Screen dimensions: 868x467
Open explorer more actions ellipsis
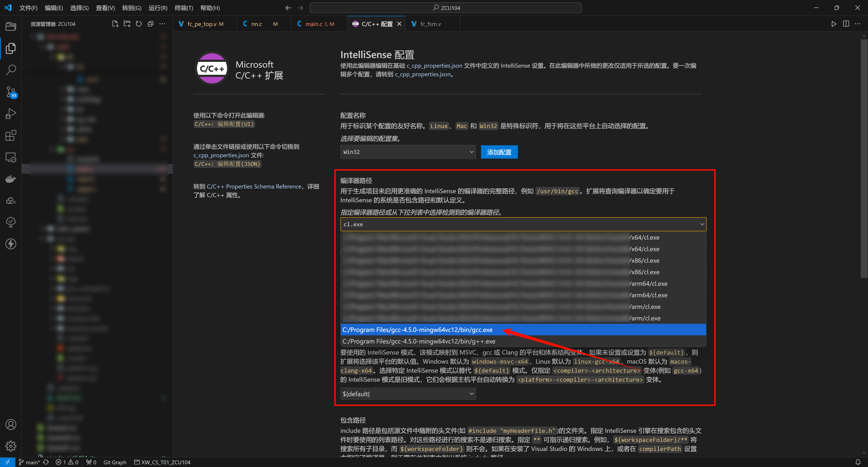click(163, 24)
